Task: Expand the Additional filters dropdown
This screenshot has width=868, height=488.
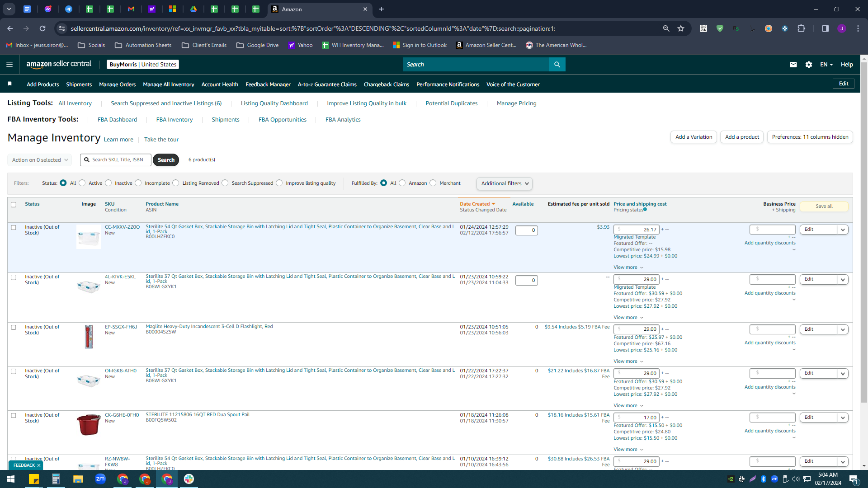Action: (x=504, y=183)
